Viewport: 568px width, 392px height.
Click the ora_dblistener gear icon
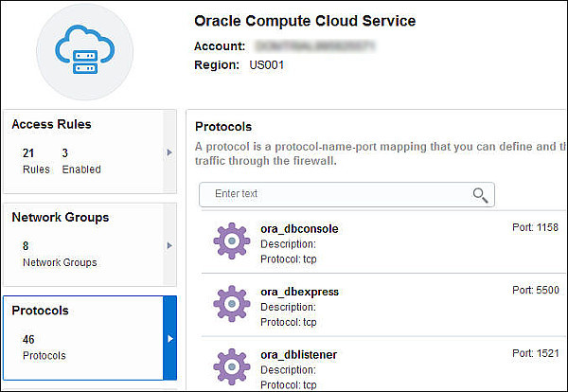[232, 366]
